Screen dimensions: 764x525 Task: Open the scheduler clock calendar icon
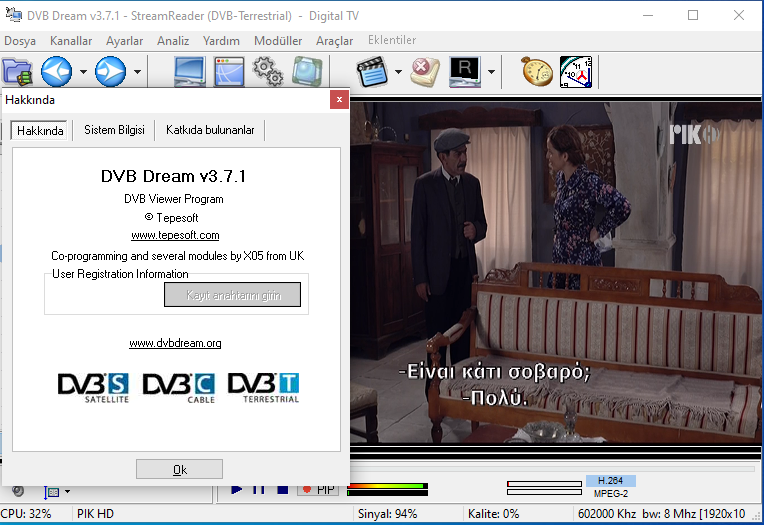[x=576, y=72]
